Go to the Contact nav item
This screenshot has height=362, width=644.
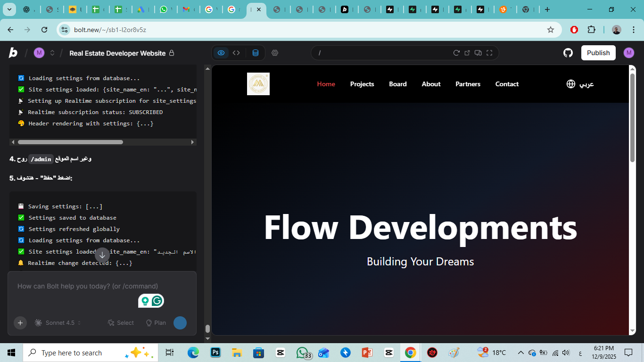(x=507, y=84)
